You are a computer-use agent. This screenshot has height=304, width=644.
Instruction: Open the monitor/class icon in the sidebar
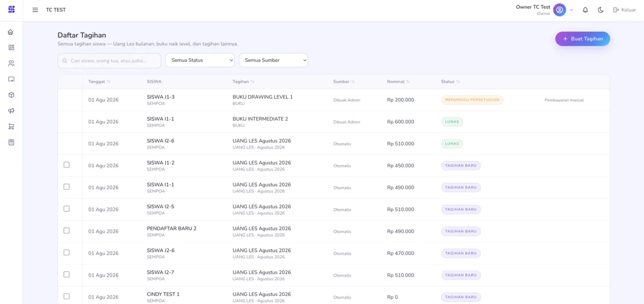click(x=11, y=79)
